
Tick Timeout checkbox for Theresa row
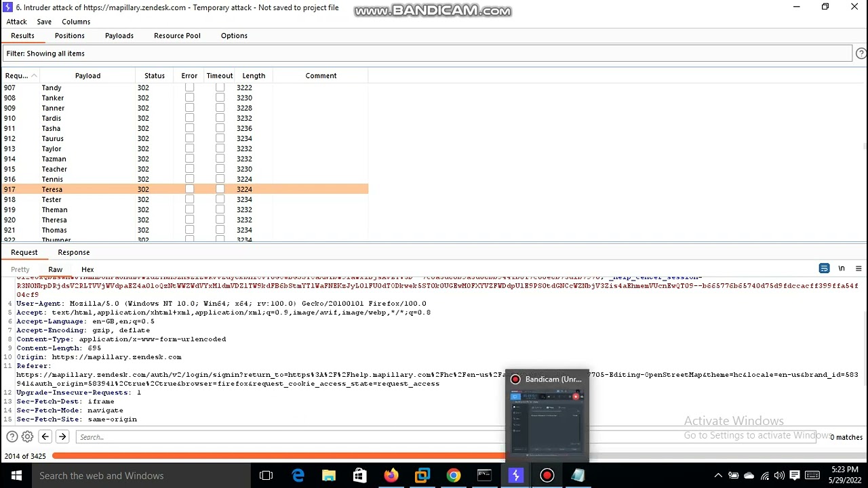click(220, 220)
